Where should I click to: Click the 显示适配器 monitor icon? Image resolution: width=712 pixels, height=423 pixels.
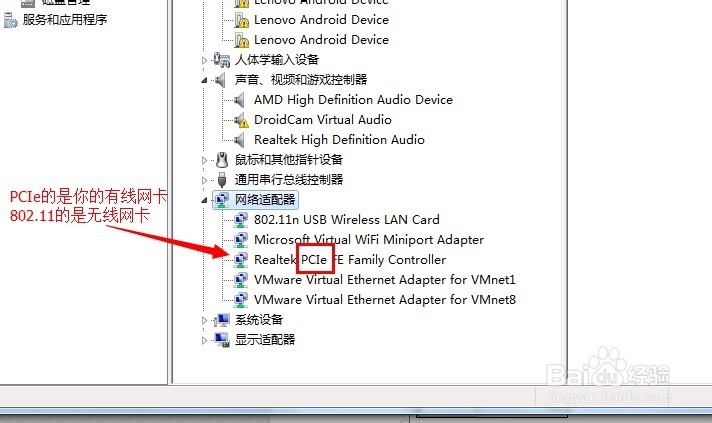click(x=222, y=340)
